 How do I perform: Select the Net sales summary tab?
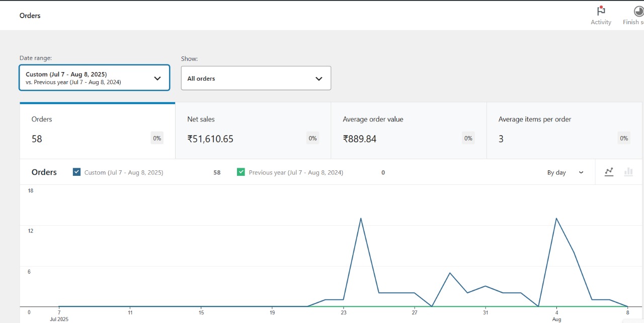click(x=253, y=131)
